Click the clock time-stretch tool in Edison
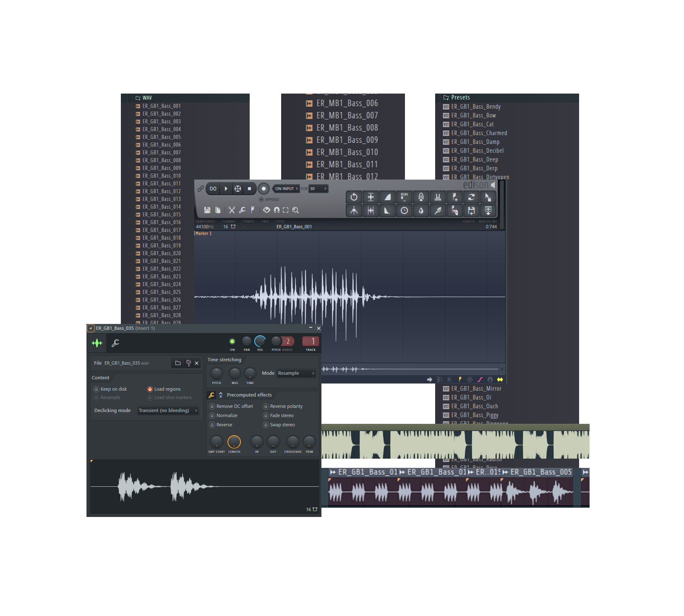The height and width of the screenshot is (616, 684). click(404, 211)
